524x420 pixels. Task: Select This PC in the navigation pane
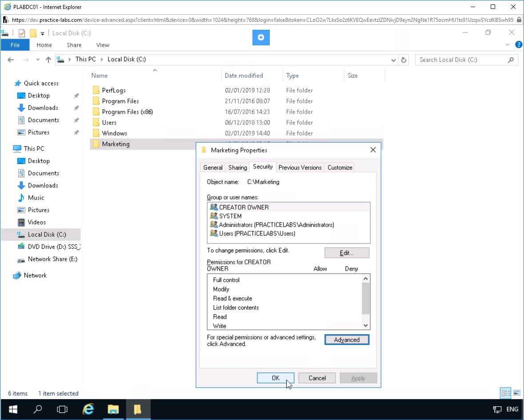pyautogui.click(x=34, y=148)
